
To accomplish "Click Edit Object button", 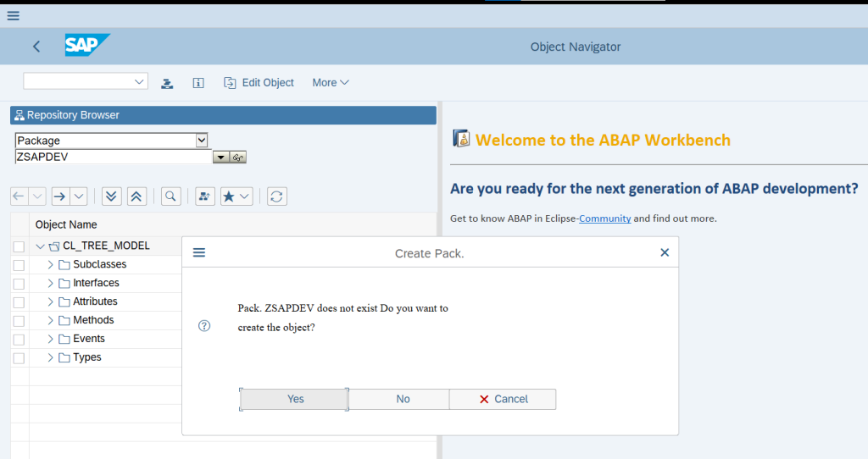I will (x=259, y=82).
